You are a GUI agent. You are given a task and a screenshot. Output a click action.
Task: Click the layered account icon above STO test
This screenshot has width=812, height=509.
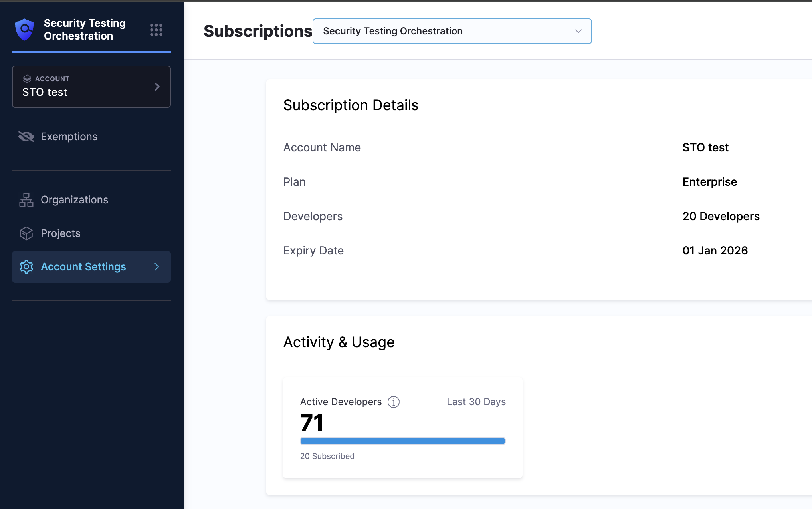pos(27,79)
